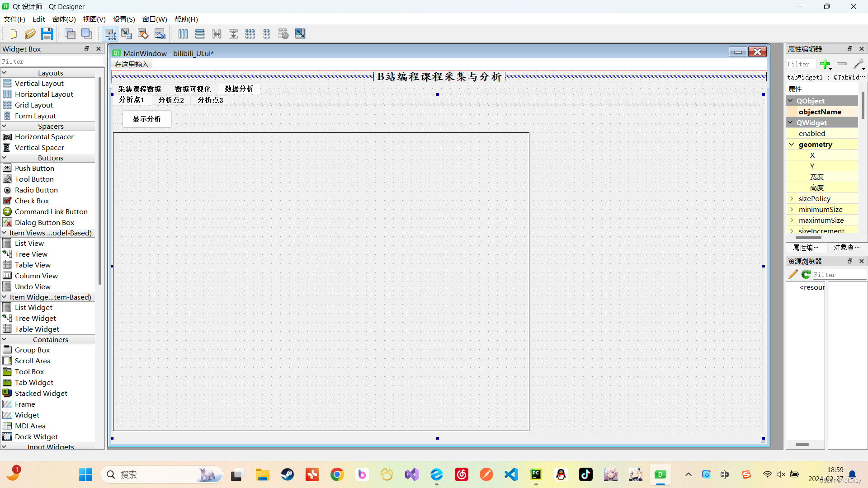
Task: Collapse the Buttons category
Action: pos(4,158)
